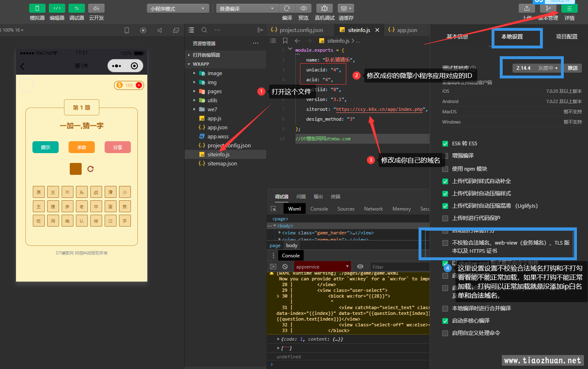The width and height of the screenshot is (588, 369).
Task: Open the debug base library 2.14.4 dropdown
Action: (537, 68)
